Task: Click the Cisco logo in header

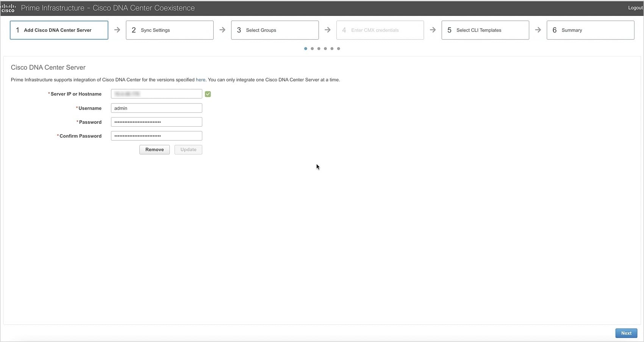Action: point(8,8)
